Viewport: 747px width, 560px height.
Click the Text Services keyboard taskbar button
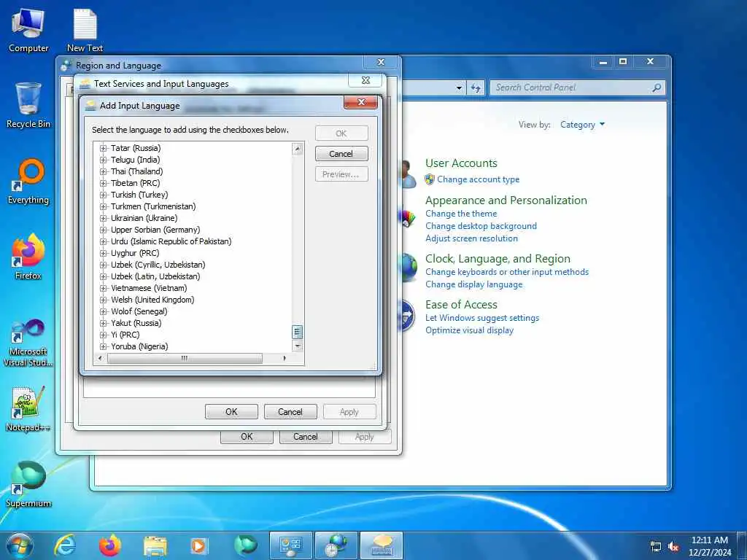(x=381, y=545)
